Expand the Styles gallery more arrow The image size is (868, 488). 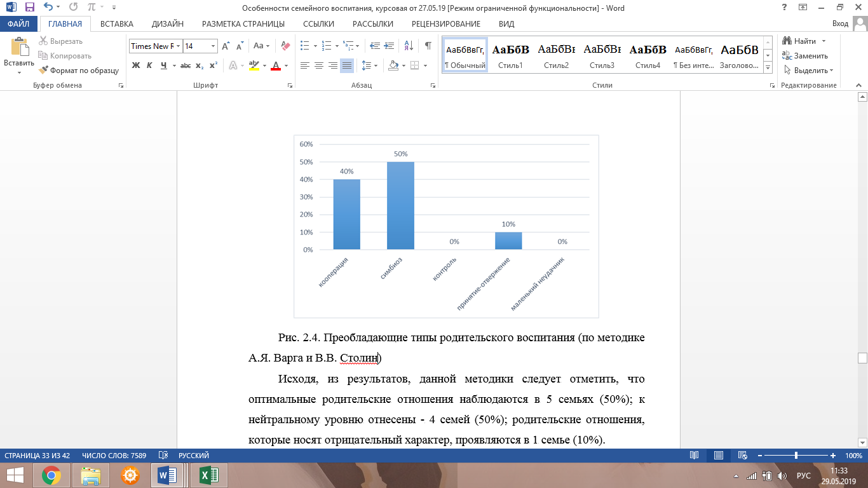pyautogui.click(x=768, y=67)
